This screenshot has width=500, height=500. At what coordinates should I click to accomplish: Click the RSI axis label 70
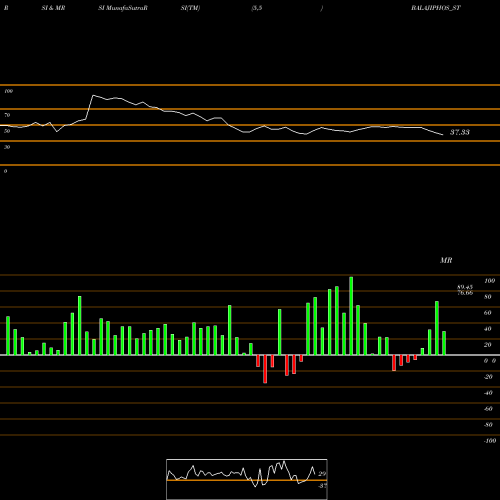click(x=7, y=115)
